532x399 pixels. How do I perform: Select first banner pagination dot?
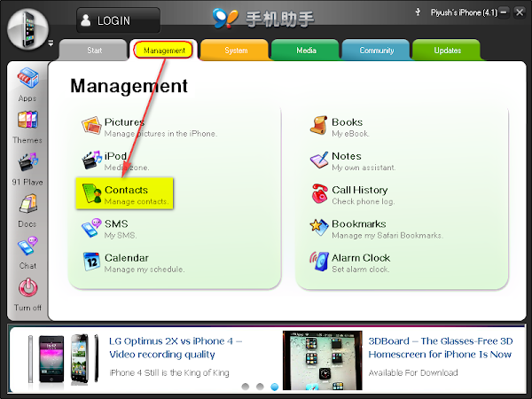click(246, 387)
